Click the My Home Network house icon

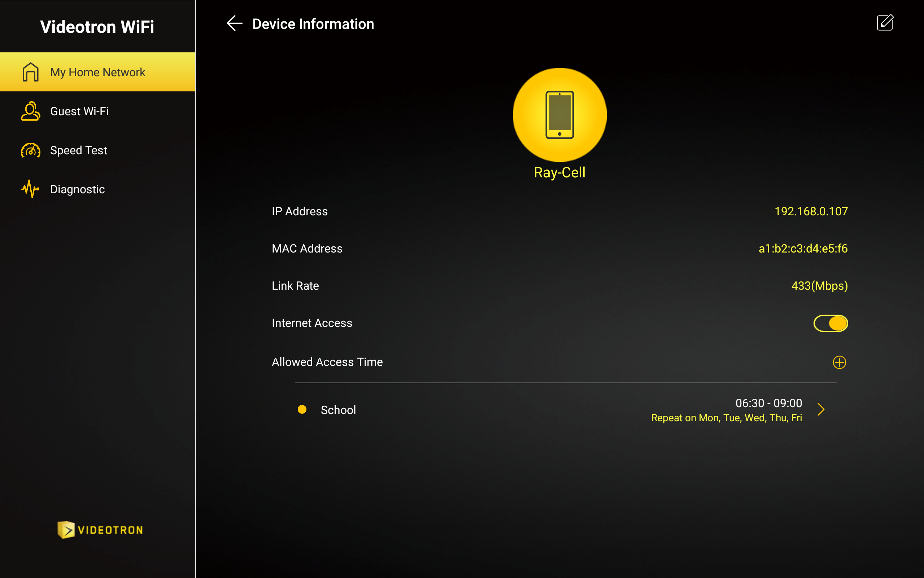coord(31,72)
